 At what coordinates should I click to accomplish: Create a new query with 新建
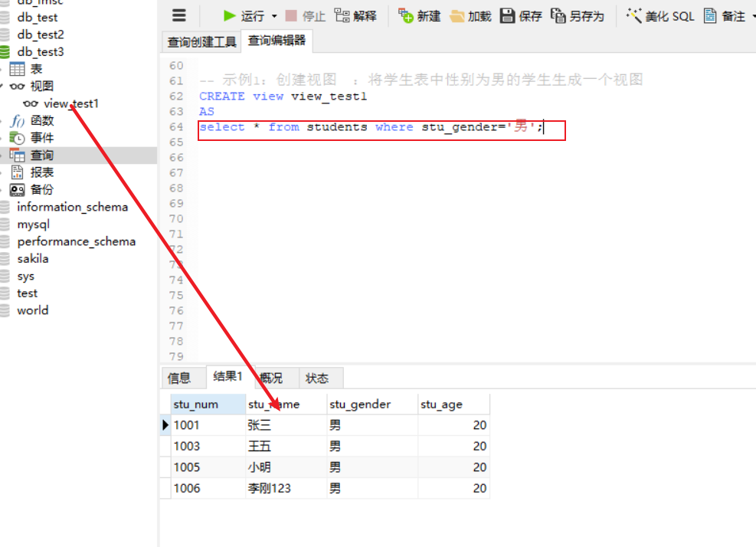(419, 16)
